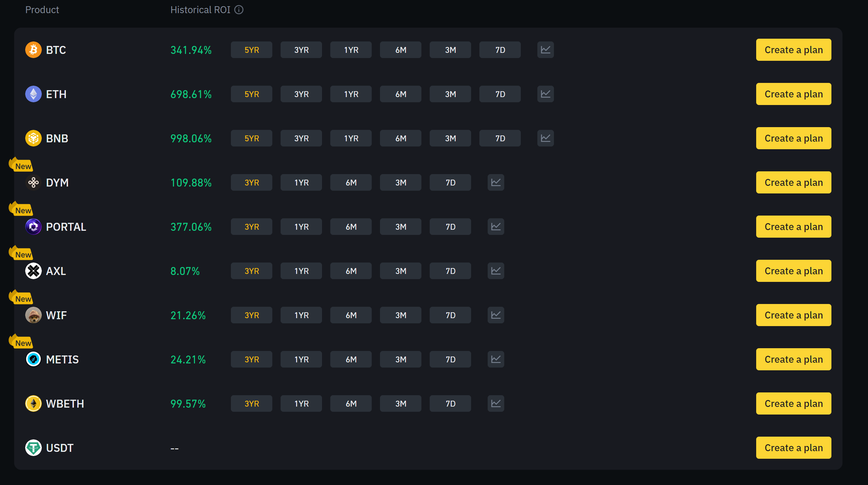868x485 pixels.
Task: Click Create a plan for WIF
Action: 793,315
